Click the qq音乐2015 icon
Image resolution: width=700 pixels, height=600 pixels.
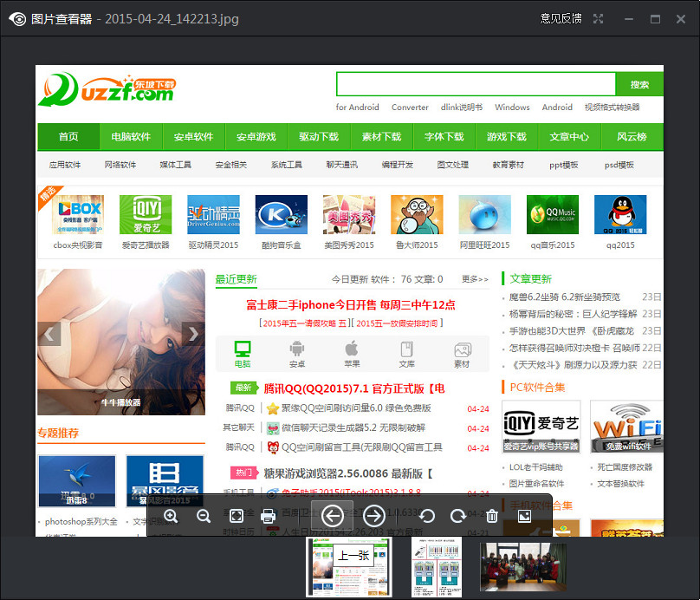click(x=553, y=214)
